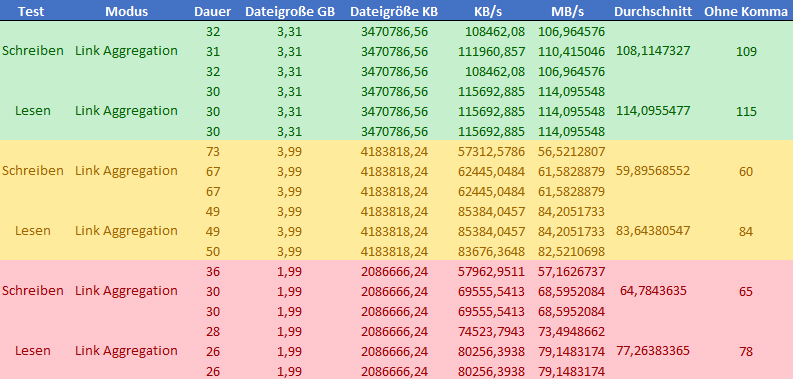Viewport: 793px width, 379px height.
Task: Select 'Lesen' in the yellow section
Action: pyautogui.click(x=33, y=231)
